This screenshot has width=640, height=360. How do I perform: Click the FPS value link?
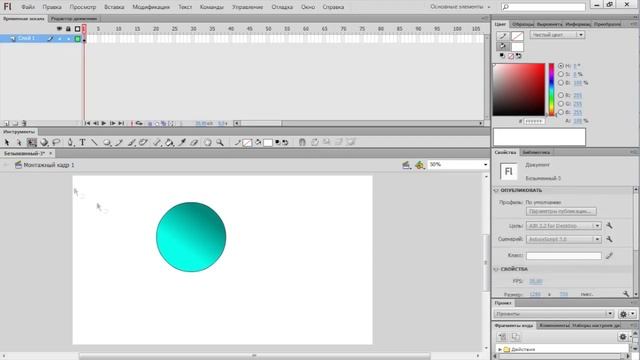coord(536,281)
